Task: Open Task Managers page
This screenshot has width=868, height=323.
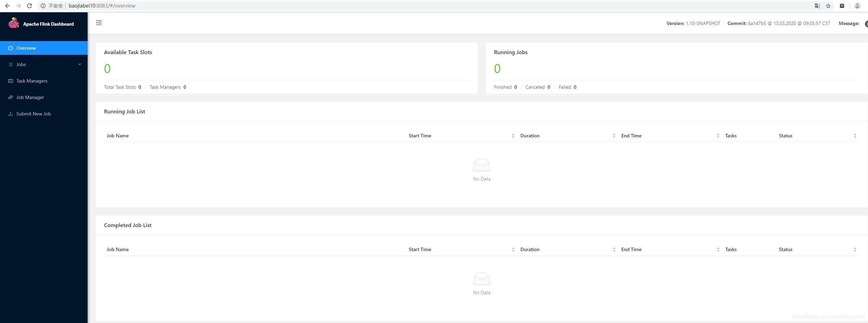Action: click(44, 81)
